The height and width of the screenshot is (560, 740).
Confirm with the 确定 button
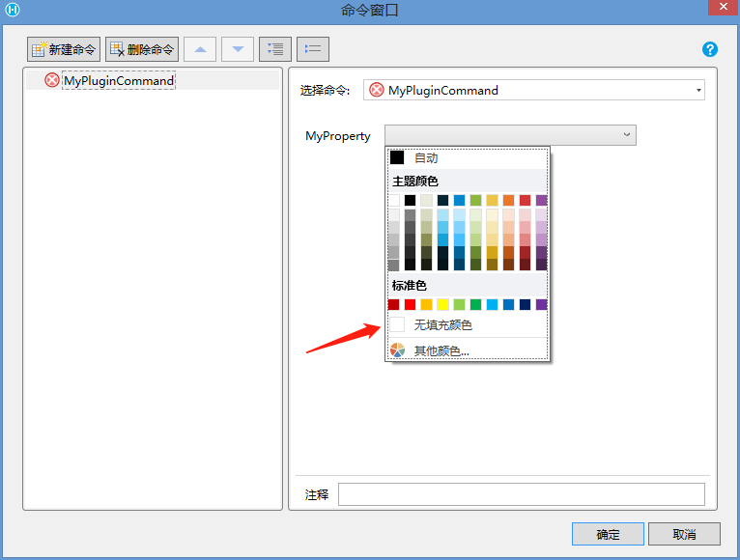(x=608, y=534)
